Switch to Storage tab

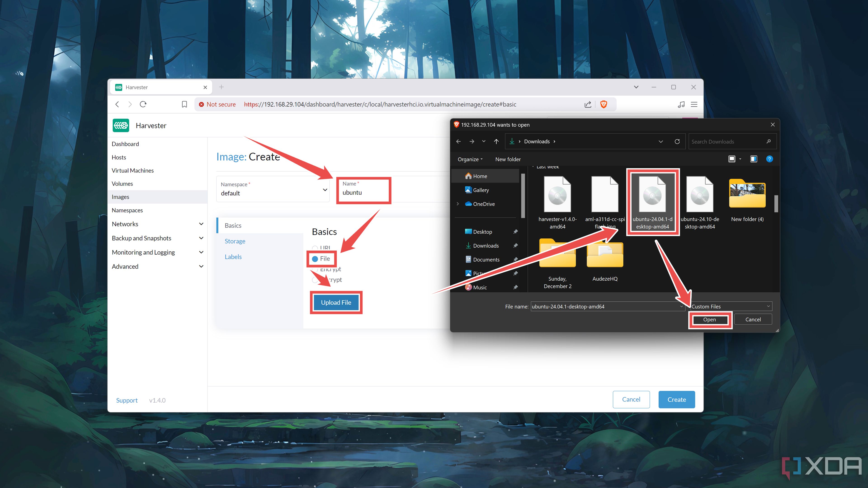pos(235,241)
